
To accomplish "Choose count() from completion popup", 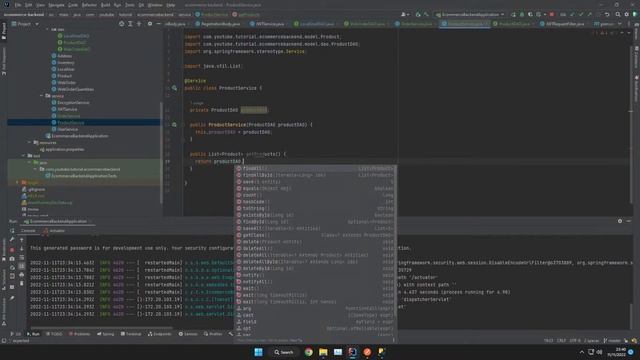I will coord(315,195).
